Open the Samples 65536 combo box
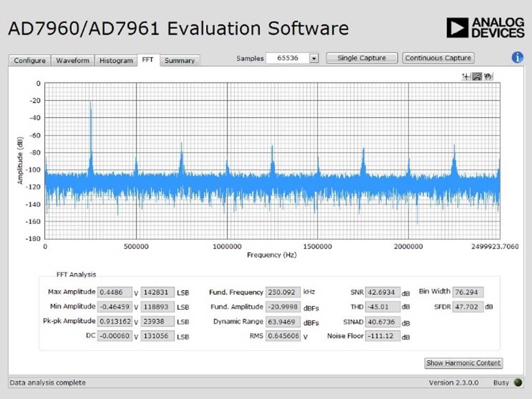The width and height of the screenshot is (532, 399). (292, 58)
